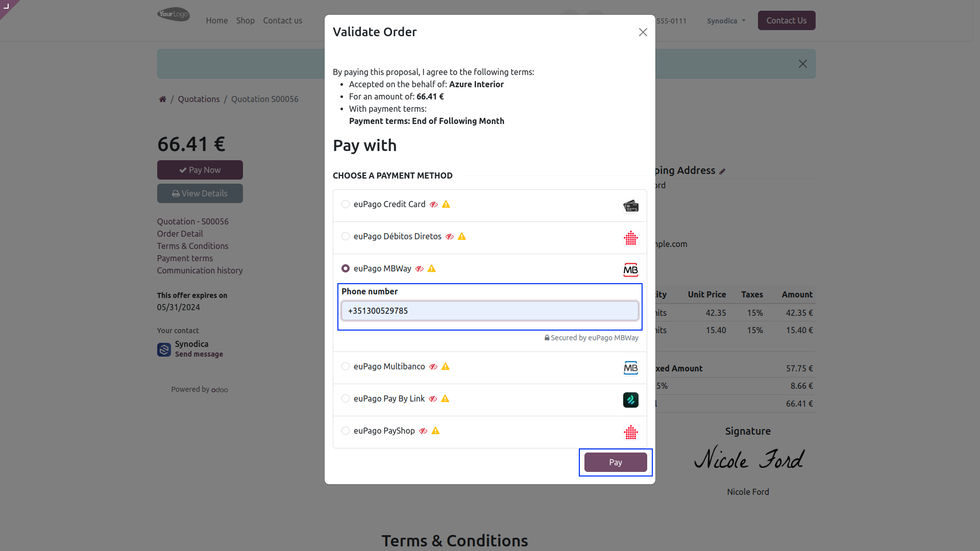Click the Pay button in the dialog
This screenshot has height=551, width=980.
(616, 462)
